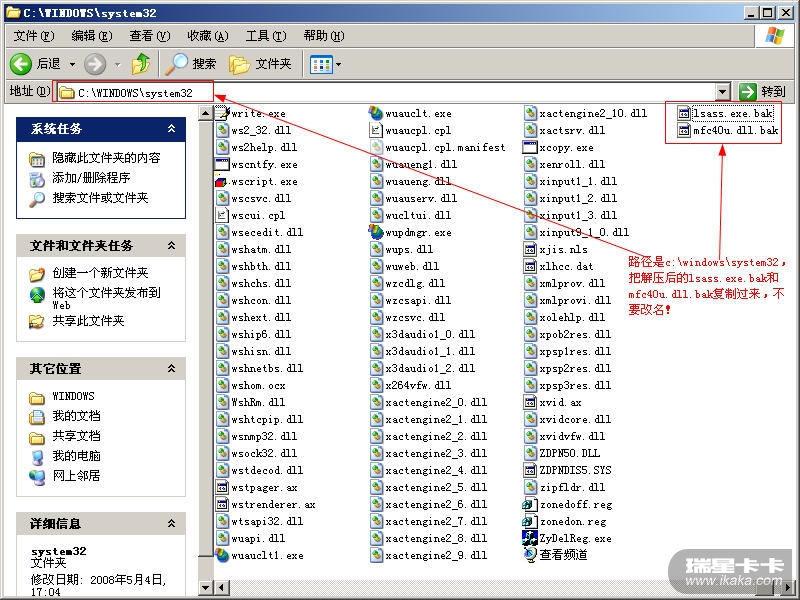
Task: Click the 转到 go button
Action: click(x=763, y=92)
